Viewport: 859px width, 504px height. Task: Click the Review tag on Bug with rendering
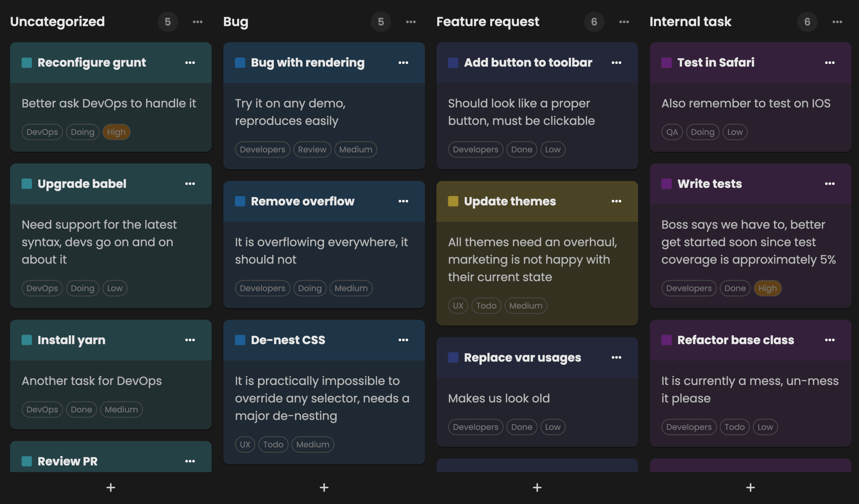312,150
